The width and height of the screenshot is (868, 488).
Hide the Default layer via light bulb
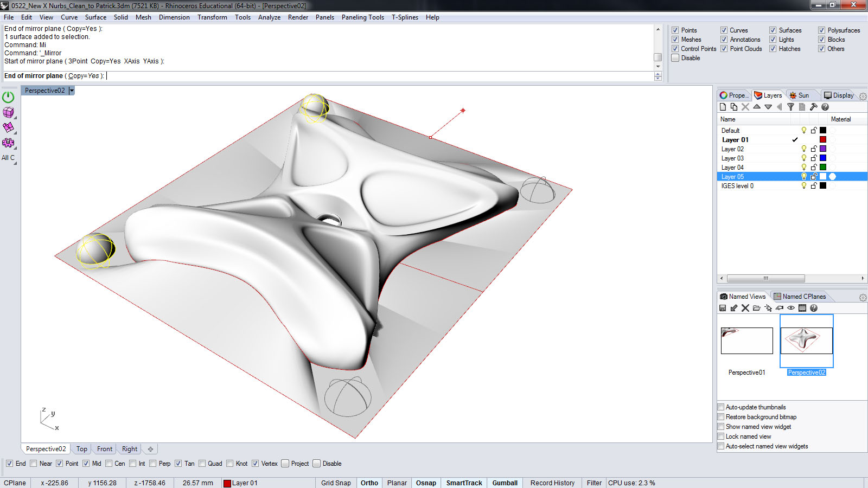[x=803, y=130]
